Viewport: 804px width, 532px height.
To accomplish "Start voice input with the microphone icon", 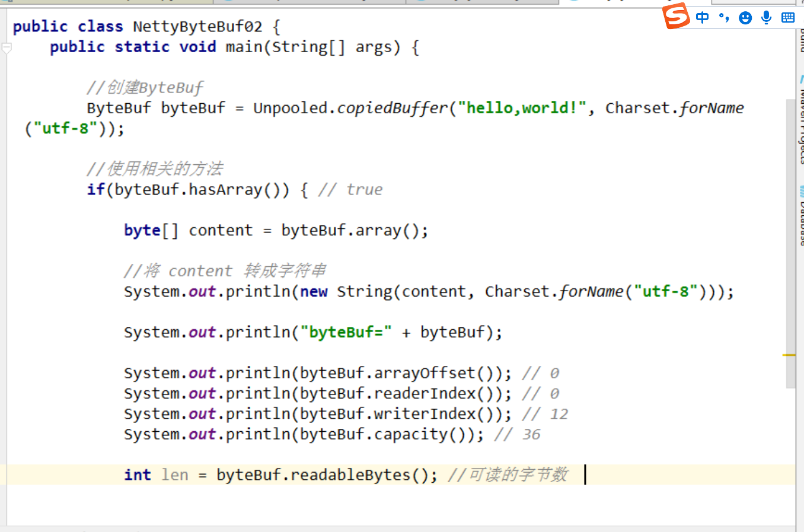I will 767,17.
